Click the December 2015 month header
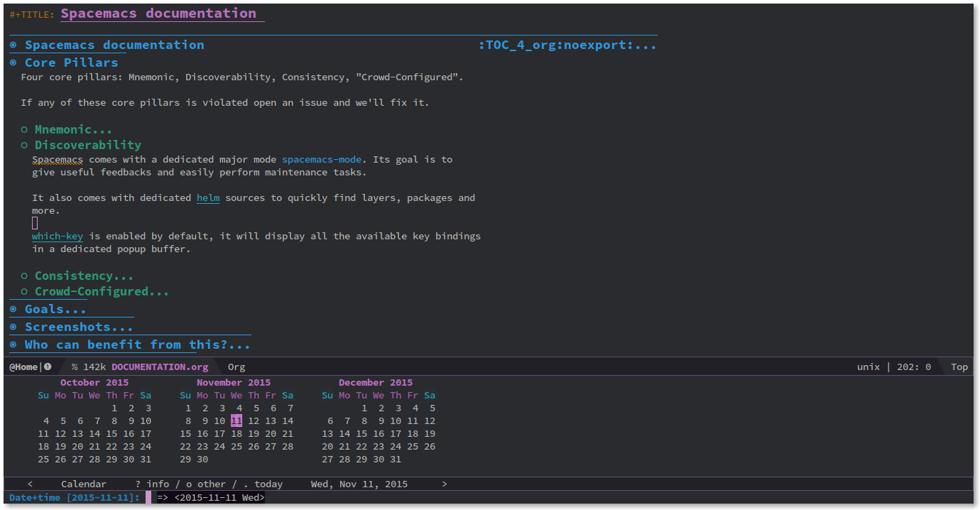This screenshot has height=510, width=980. tap(376, 382)
